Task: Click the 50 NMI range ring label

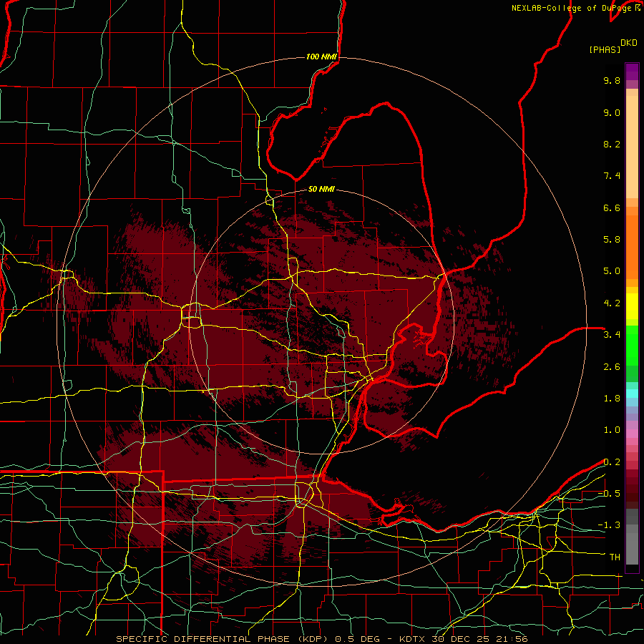Action: point(321,189)
